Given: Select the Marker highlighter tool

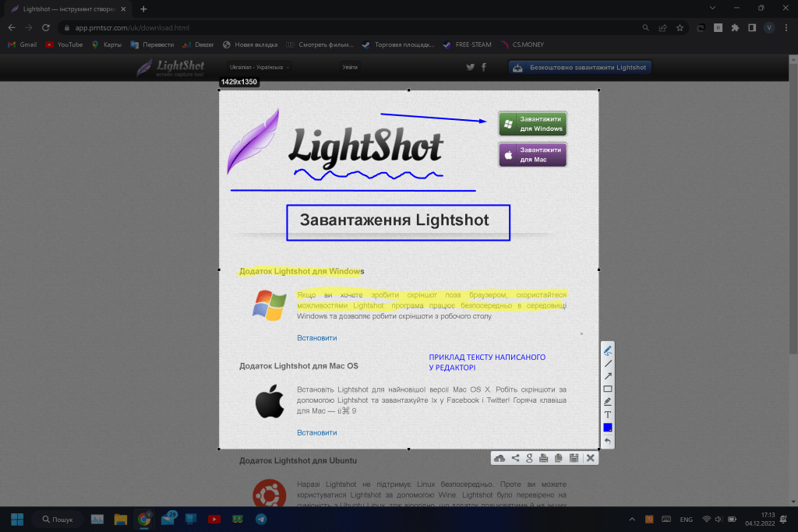Looking at the screenshot, I should pyautogui.click(x=608, y=401).
